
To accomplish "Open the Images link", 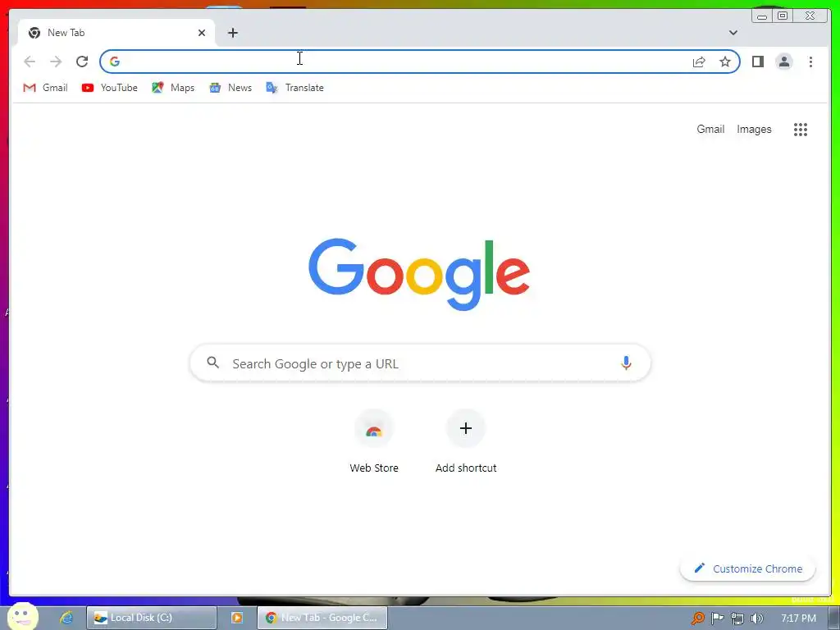I will [x=754, y=129].
